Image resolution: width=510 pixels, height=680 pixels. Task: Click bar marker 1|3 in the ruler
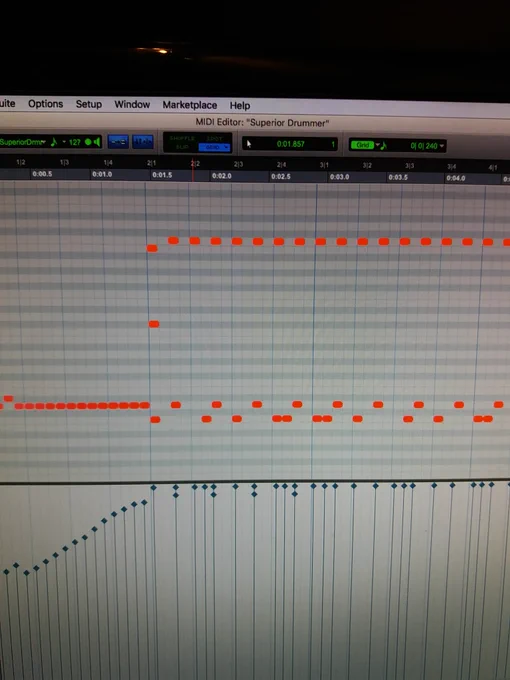tap(64, 162)
